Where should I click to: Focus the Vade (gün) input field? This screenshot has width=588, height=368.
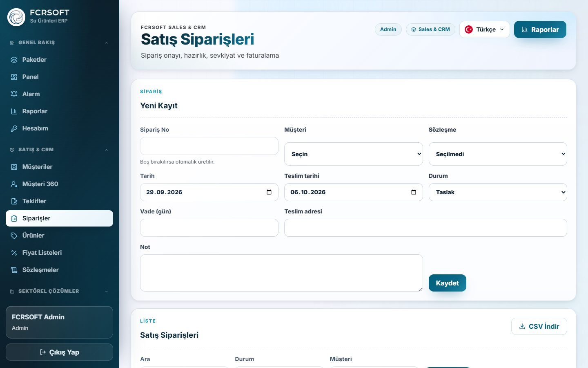pyautogui.click(x=209, y=228)
